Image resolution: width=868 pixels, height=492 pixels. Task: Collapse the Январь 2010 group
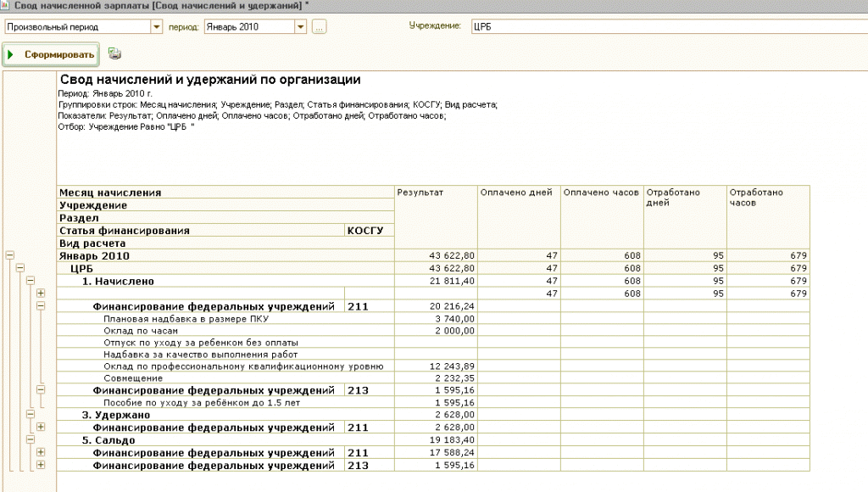(9, 255)
